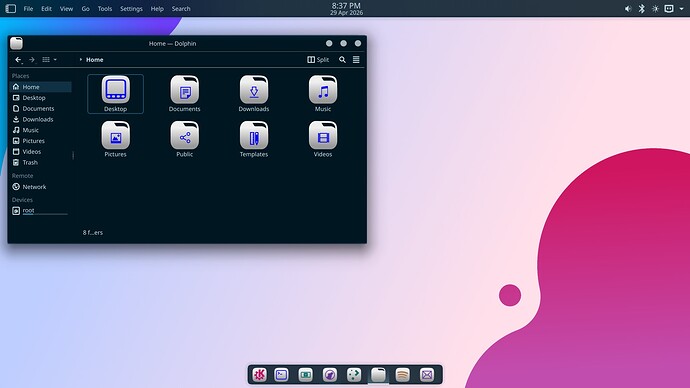Open the View menu
The height and width of the screenshot is (388, 690).
point(66,9)
